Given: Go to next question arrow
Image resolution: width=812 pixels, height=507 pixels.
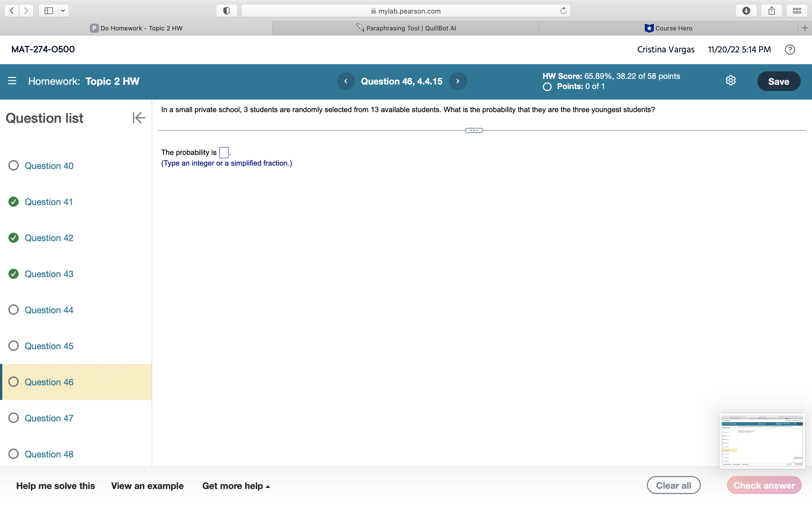Looking at the screenshot, I should click(x=458, y=81).
